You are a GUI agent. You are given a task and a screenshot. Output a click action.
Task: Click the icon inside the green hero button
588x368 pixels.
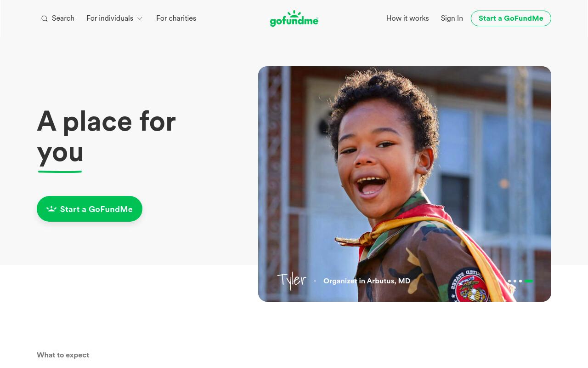click(51, 209)
